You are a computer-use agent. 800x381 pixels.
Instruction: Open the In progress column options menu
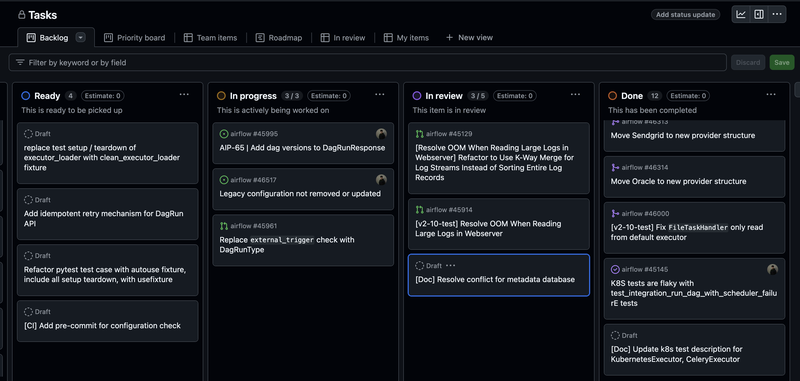pyautogui.click(x=380, y=94)
